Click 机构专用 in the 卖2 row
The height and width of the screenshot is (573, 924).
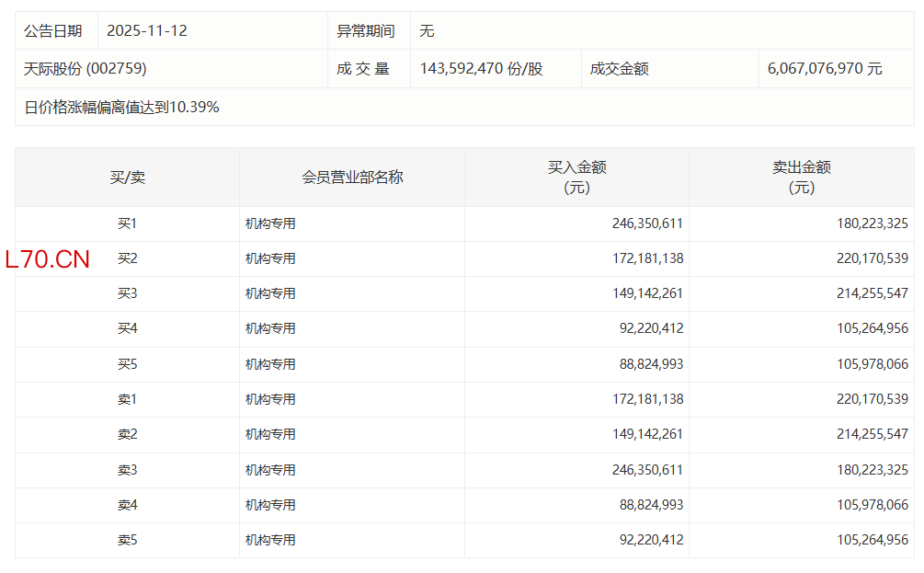tap(270, 434)
